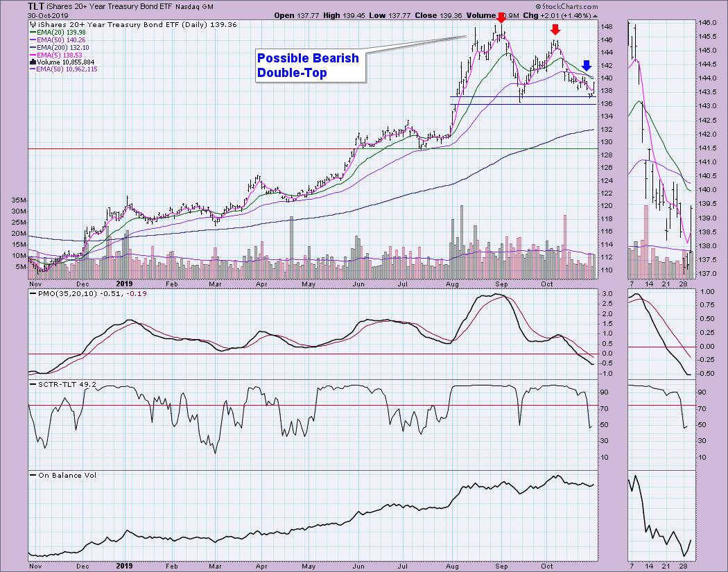
Task: Click the pink EMA(5) legend line swatch
Action: (x=33, y=55)
